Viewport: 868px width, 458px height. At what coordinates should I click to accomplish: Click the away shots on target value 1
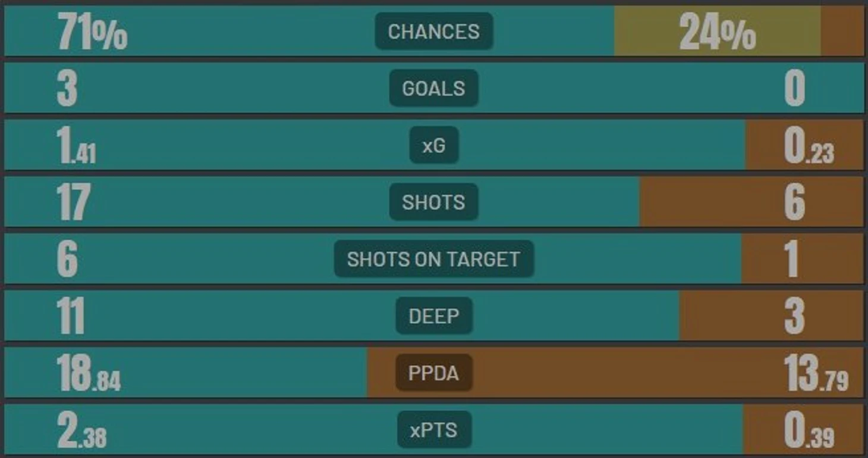point(791,260)
